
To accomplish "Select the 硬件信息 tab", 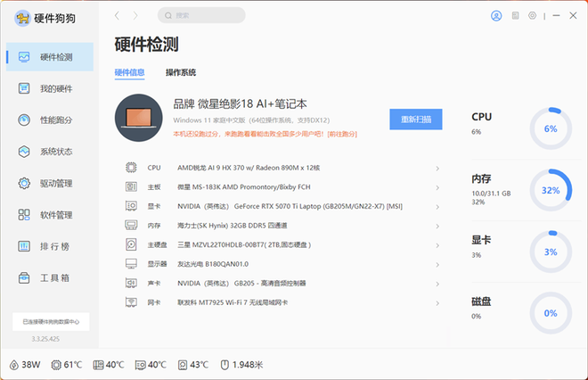I will (x=130, y=72).
